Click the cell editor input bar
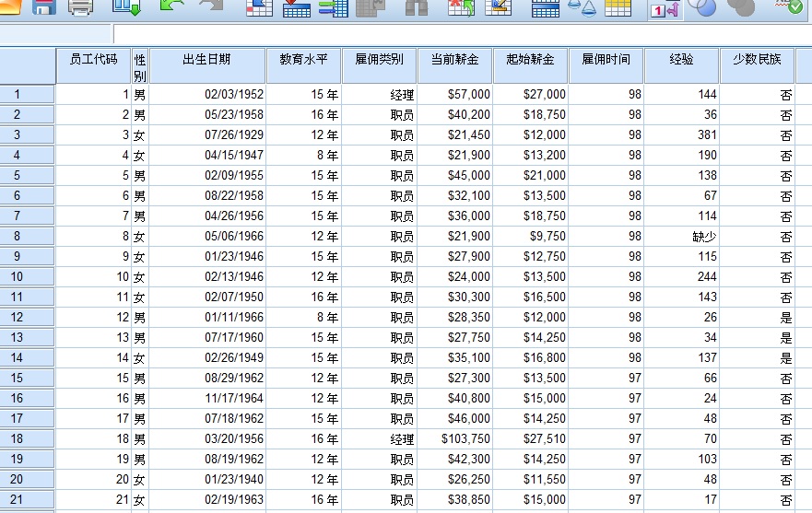The width and height of the screenshot is (812, 513). (x=463, y=35)
